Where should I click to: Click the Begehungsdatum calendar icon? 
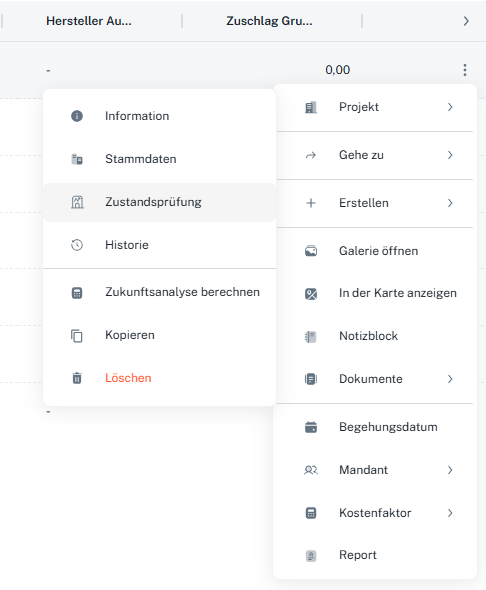coord(311,427)
